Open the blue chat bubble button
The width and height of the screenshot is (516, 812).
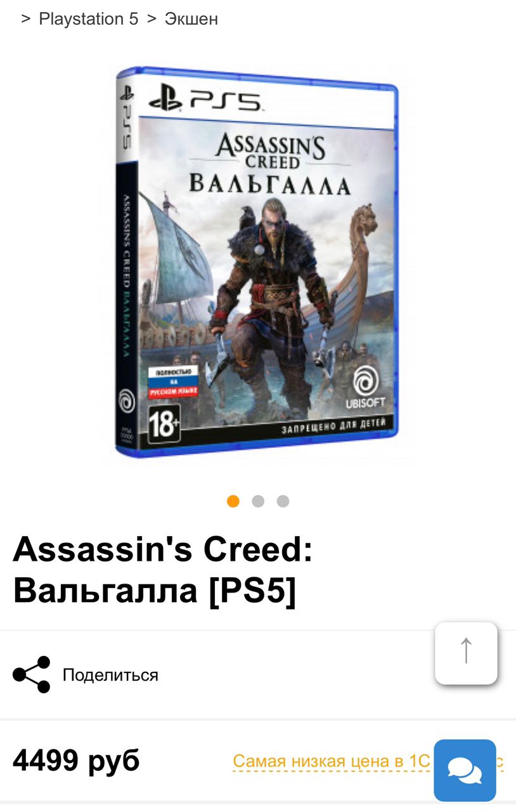tap(465, 770)
